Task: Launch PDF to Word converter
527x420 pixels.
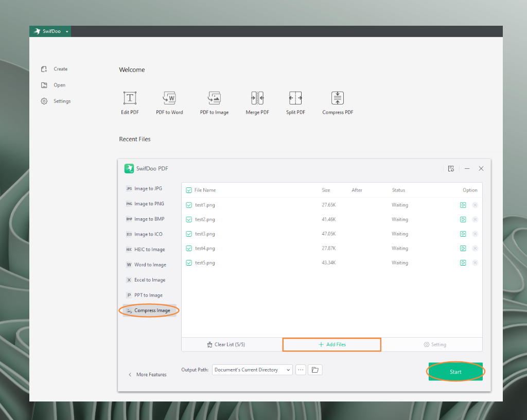Action: pos(169,103)
